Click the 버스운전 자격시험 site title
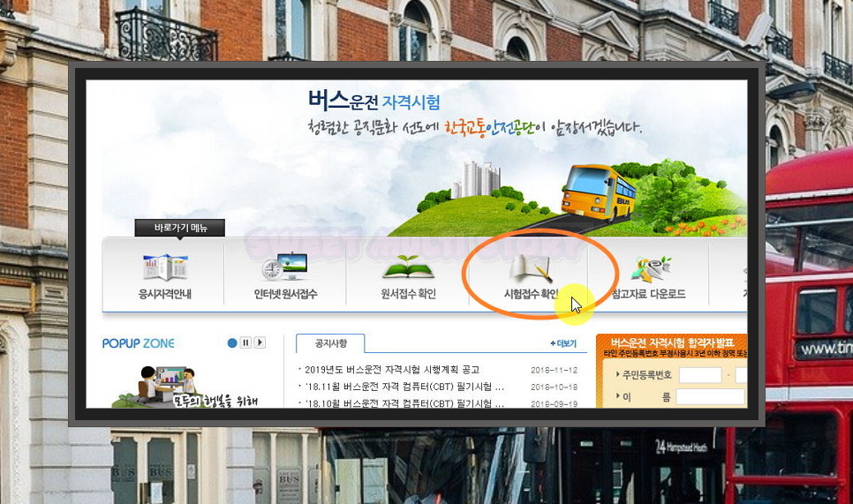 coord(374,102)
